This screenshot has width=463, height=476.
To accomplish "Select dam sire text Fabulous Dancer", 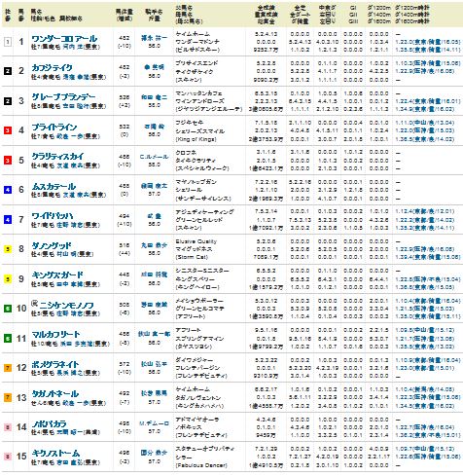I will (x=201, y=465).
